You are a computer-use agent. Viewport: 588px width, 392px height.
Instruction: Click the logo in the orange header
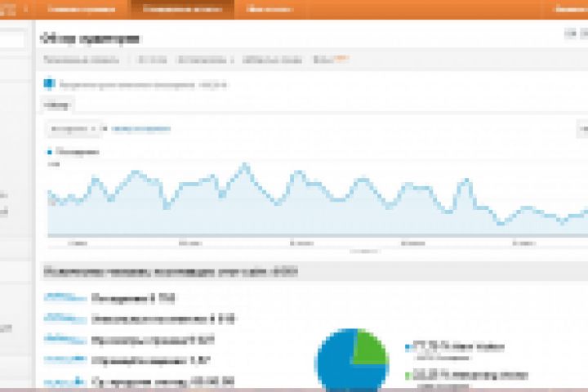[x=7, y=9]
